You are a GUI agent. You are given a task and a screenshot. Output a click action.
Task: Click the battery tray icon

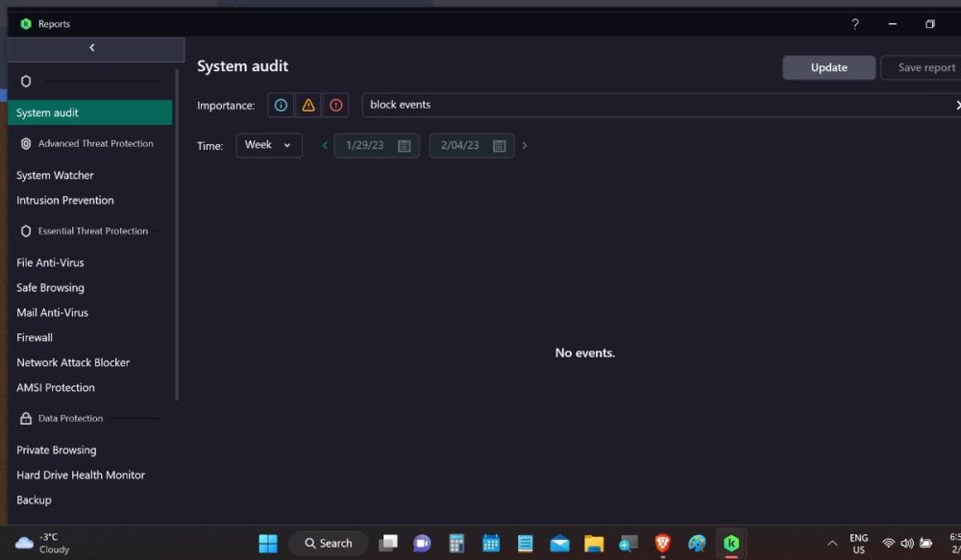926,544
